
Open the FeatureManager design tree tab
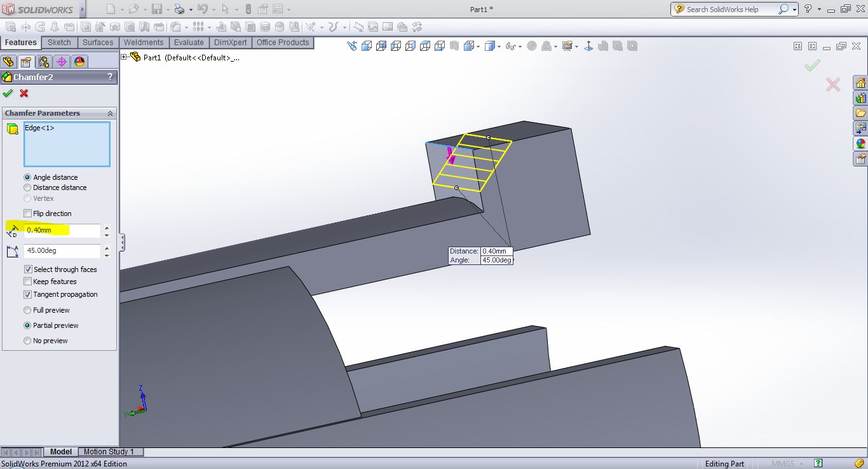pos(8,62)
